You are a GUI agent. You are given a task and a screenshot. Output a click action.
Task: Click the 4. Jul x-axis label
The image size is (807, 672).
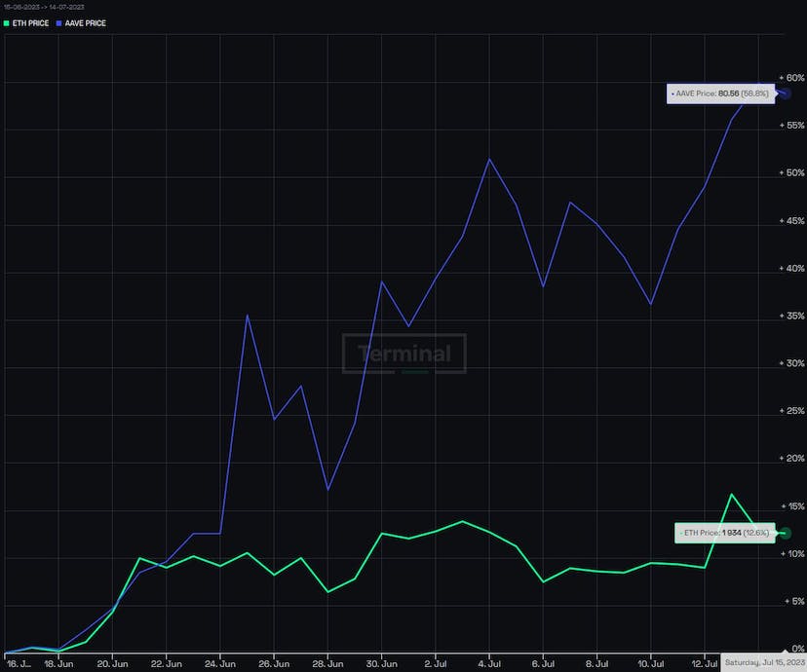(x=490, y=662)
